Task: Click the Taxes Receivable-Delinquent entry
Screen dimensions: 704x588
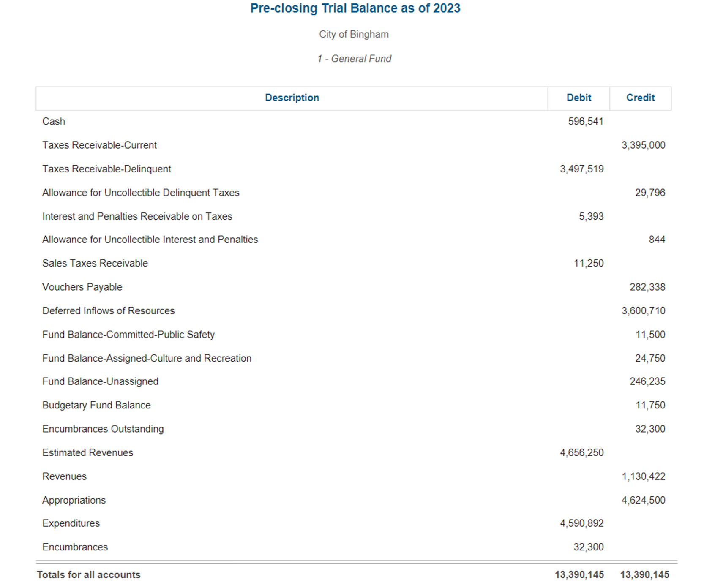Action: click(106, 169)
